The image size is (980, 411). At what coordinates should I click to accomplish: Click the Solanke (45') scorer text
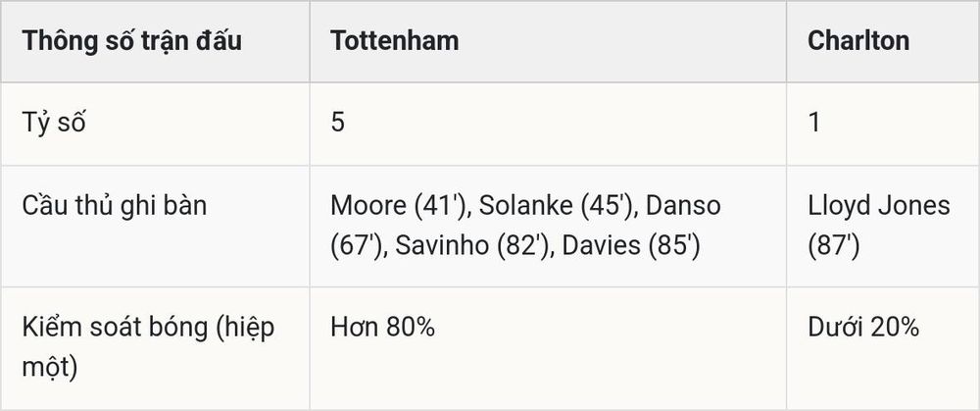[559, 206]
